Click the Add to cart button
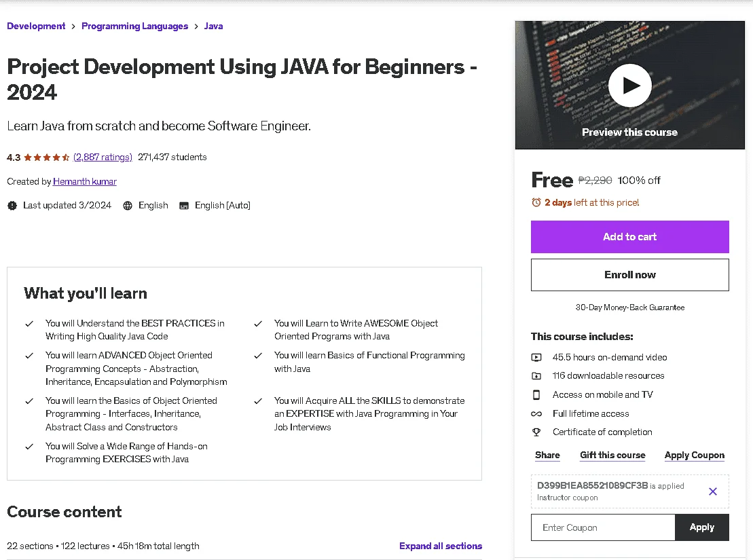This screenshot has width=753, height=560. (629, 237)
